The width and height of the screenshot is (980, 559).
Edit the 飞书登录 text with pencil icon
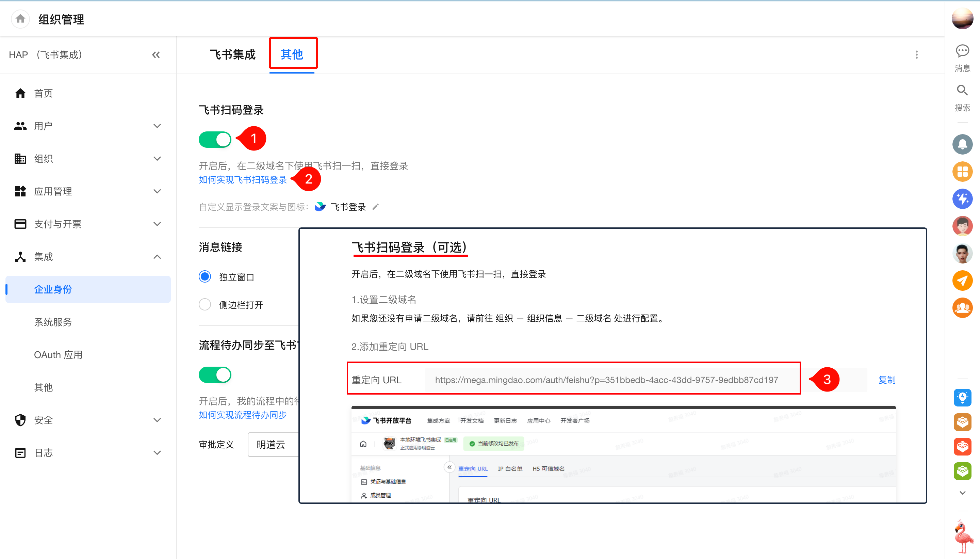click(375, 207)
